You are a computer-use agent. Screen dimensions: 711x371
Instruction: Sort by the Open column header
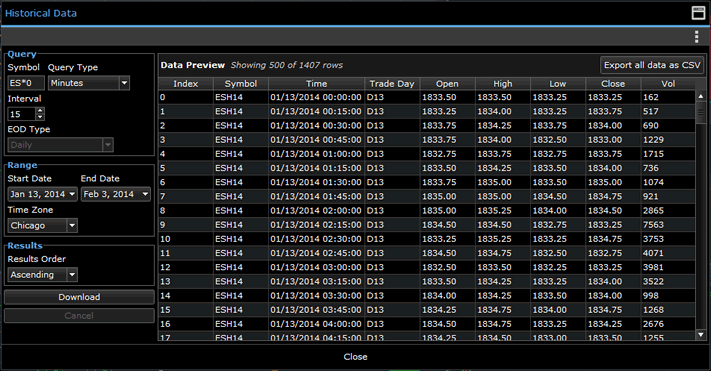tap(448, 84)
